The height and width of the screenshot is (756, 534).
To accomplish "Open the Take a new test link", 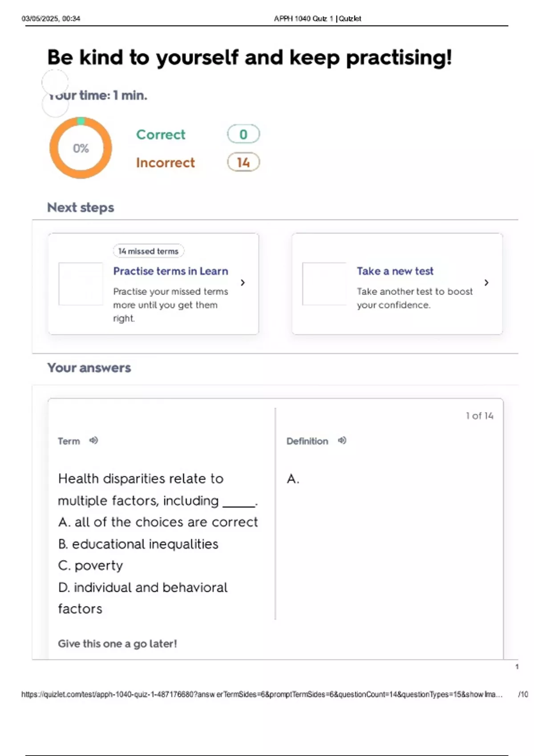I will coord(395,271).
